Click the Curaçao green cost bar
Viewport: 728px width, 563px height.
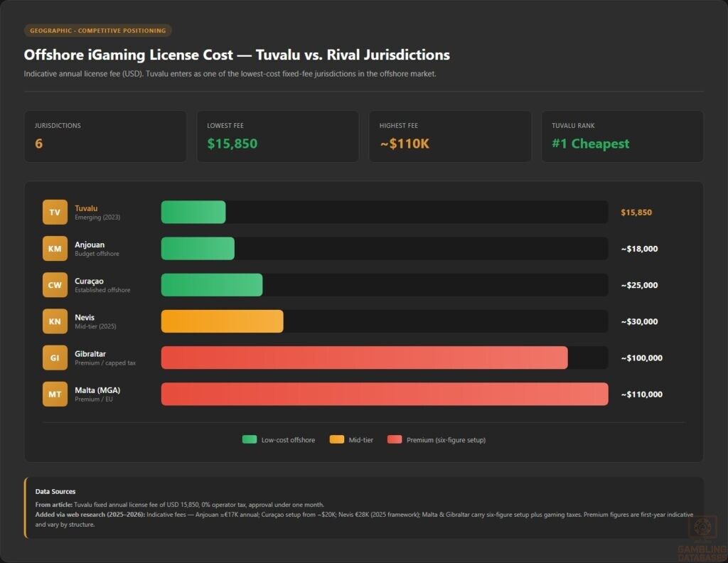212,284
